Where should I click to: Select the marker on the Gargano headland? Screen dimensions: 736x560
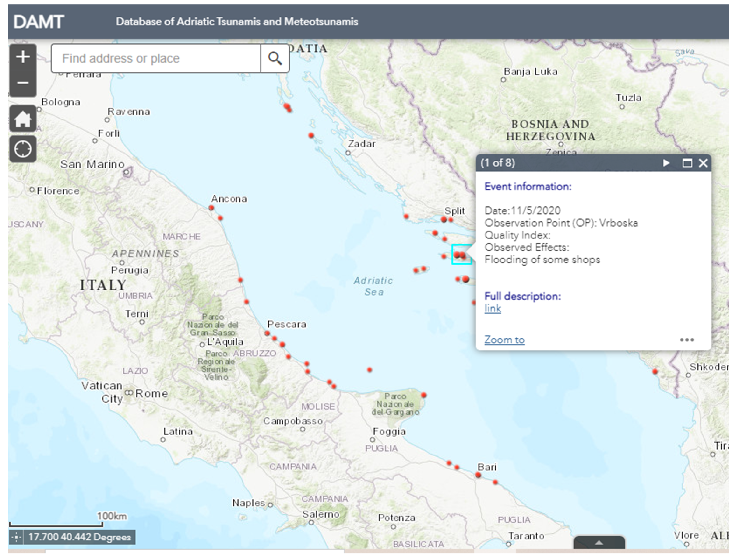tap(423, 395)
